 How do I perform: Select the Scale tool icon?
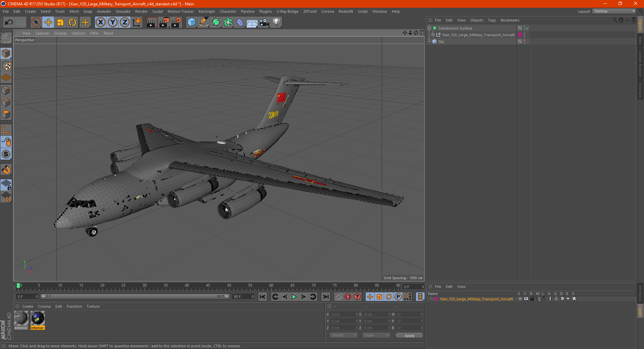click(x=60, y=22)
